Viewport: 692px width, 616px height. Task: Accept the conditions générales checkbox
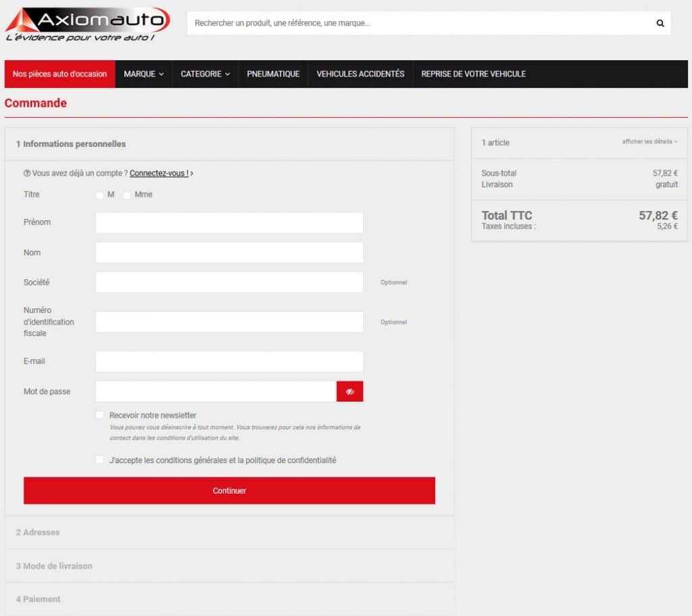click(x=99, y=460)
